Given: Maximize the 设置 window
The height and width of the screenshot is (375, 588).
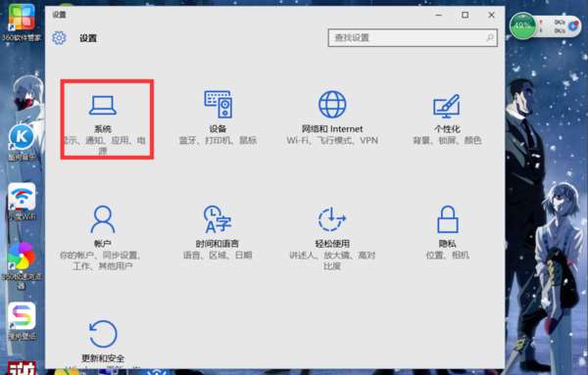Looking at the screenshot, I should click(465, 15).
